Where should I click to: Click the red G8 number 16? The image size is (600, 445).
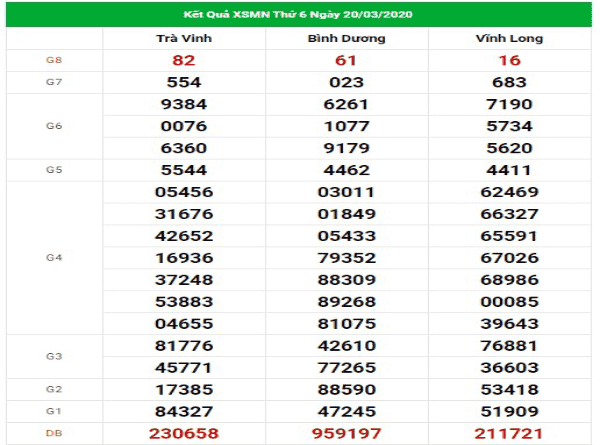pos(509,60)
